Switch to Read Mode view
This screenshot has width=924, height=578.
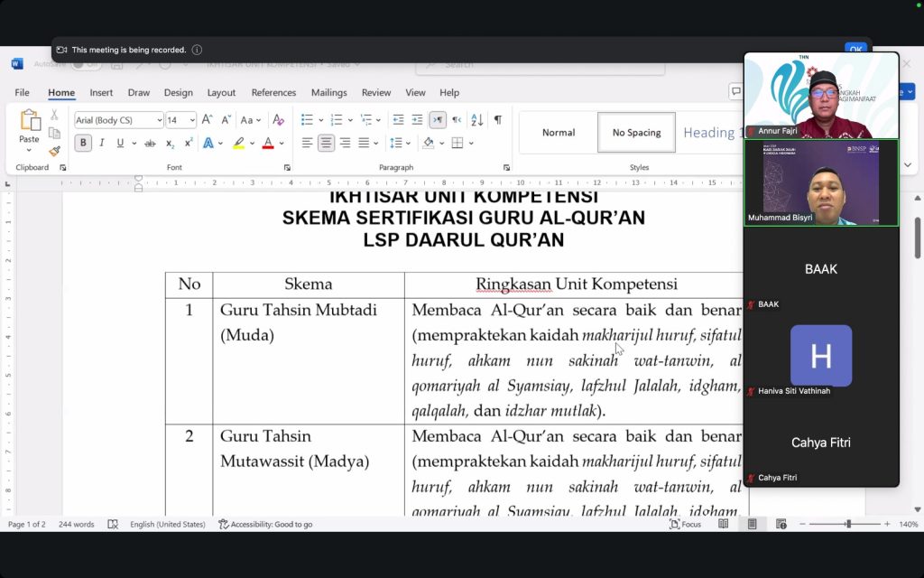(x=723, y=524)
